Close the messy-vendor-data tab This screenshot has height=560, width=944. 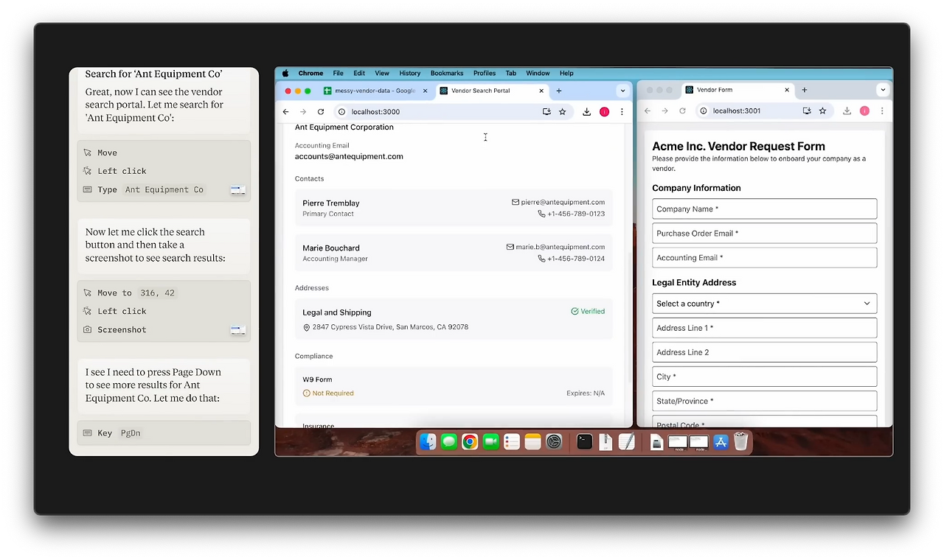tap(425, 91)
